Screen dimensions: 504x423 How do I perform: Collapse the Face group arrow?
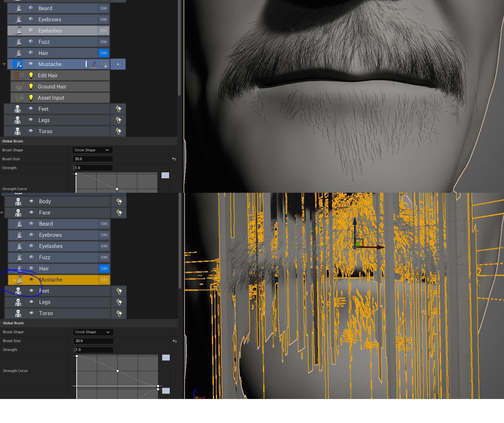(2, 213)
